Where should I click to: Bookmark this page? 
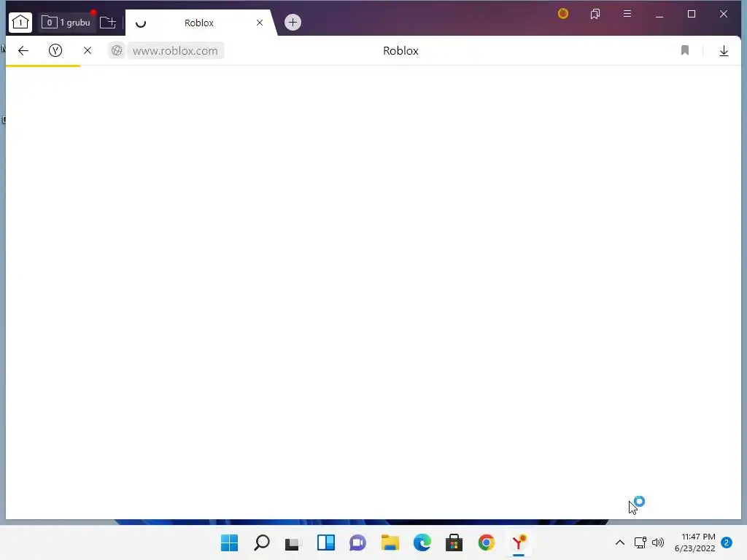click(x=685, y=50)
